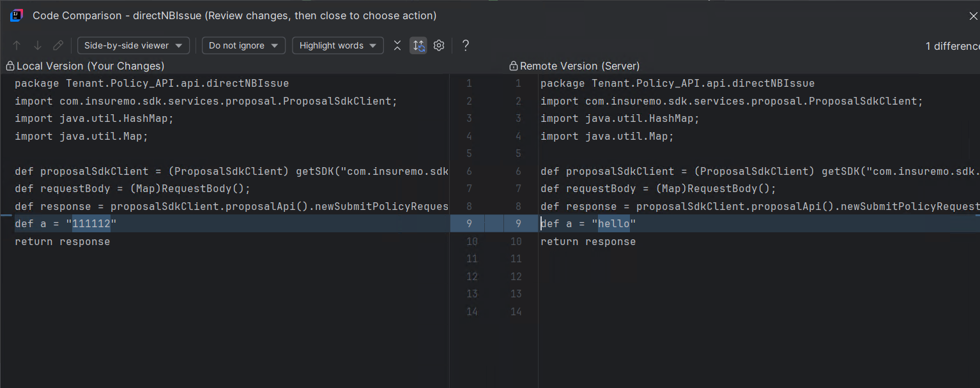This screenshot has height=388, width=980.
Task: Toggle synchronize scrolling button
Action: 418,45
